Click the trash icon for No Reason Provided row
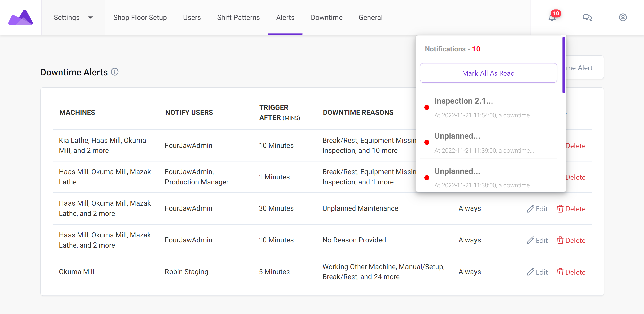 pos(560,240)
